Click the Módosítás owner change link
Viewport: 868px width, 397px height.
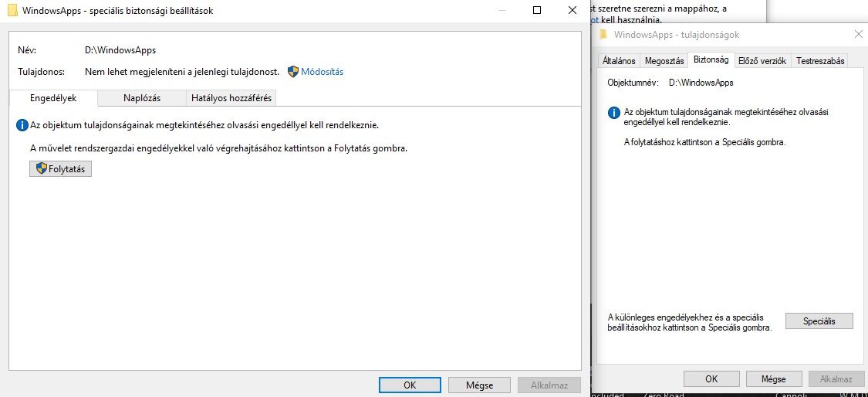pos(323,72)
